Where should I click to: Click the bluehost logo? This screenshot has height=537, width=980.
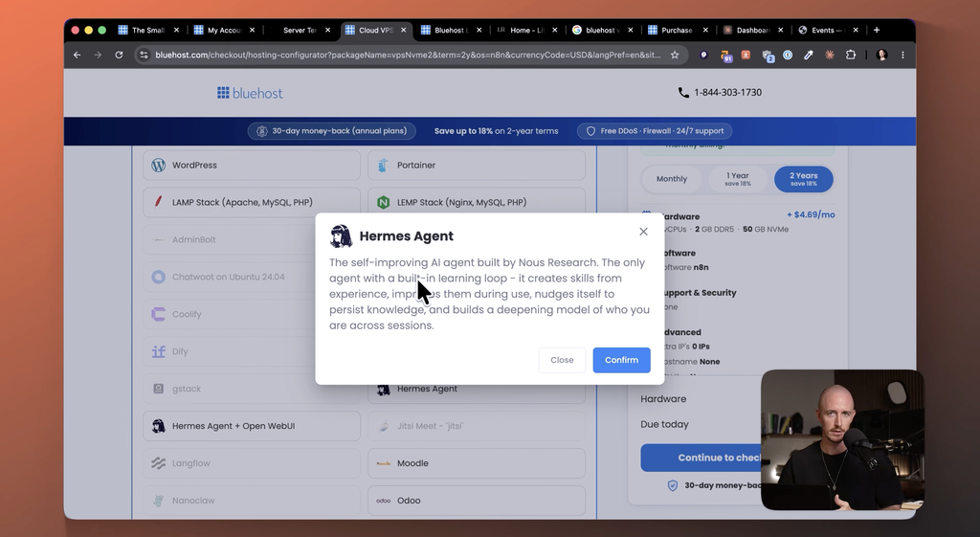(250, 93)
